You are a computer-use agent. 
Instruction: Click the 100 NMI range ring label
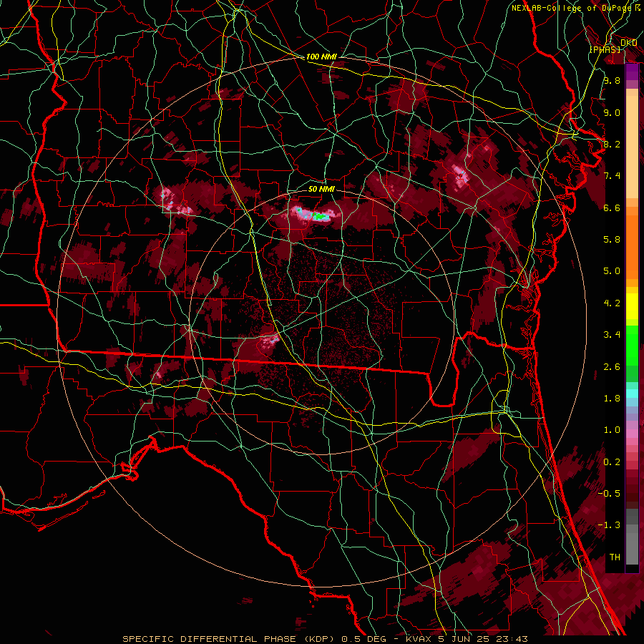click(x=321, y=57)
